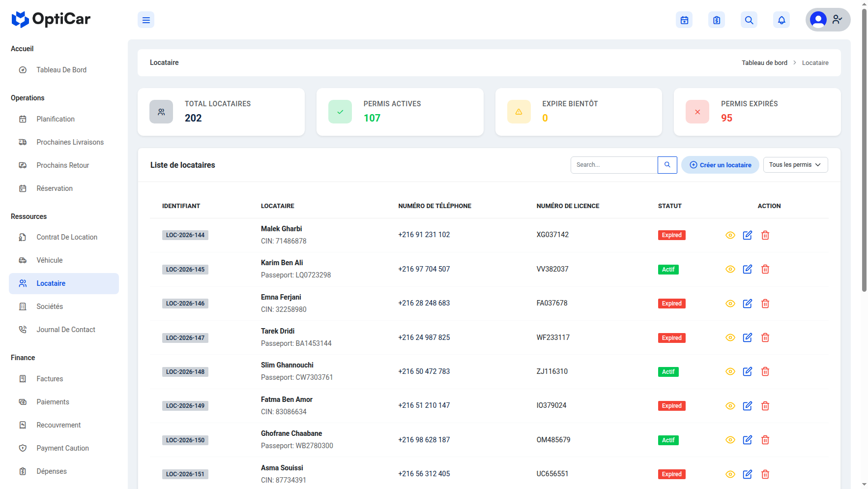View details of Tarek Dridi
The width and height of the screenshot is (868, 489).
730,337
